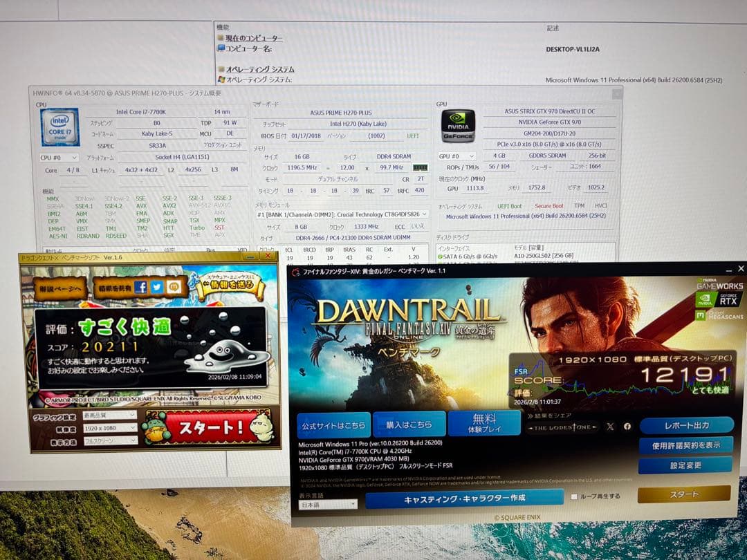Image resolution: width=747 pixels, height=560 pixels.
Task: Click the Facebook share icon in Dragon Quest benchmark
Action: 141,288
